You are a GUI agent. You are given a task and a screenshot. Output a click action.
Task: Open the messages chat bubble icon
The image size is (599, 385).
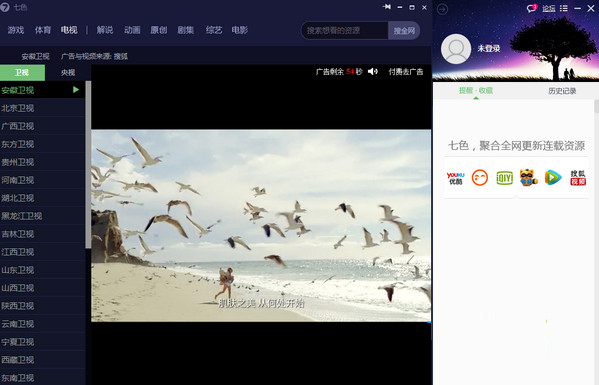[x=531, y=8]
